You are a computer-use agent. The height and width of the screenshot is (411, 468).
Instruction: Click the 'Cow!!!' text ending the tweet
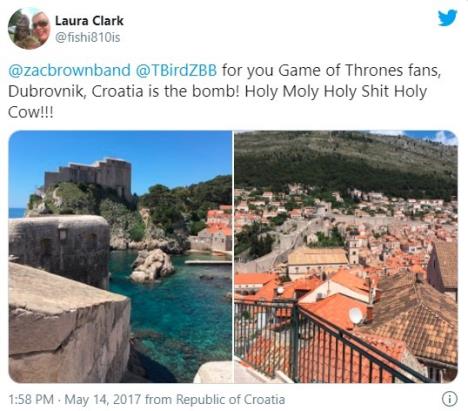(x=31, y=112)
